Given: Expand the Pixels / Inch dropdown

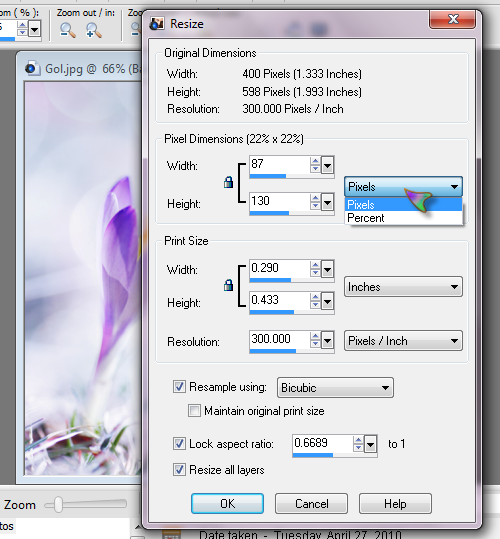Looking at the screenshot, I should point(403,341).
